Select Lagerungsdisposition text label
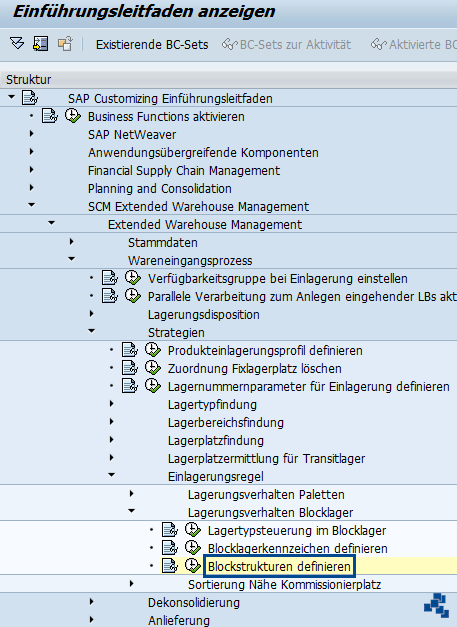 pyautogui.click(x=204, y=315)
